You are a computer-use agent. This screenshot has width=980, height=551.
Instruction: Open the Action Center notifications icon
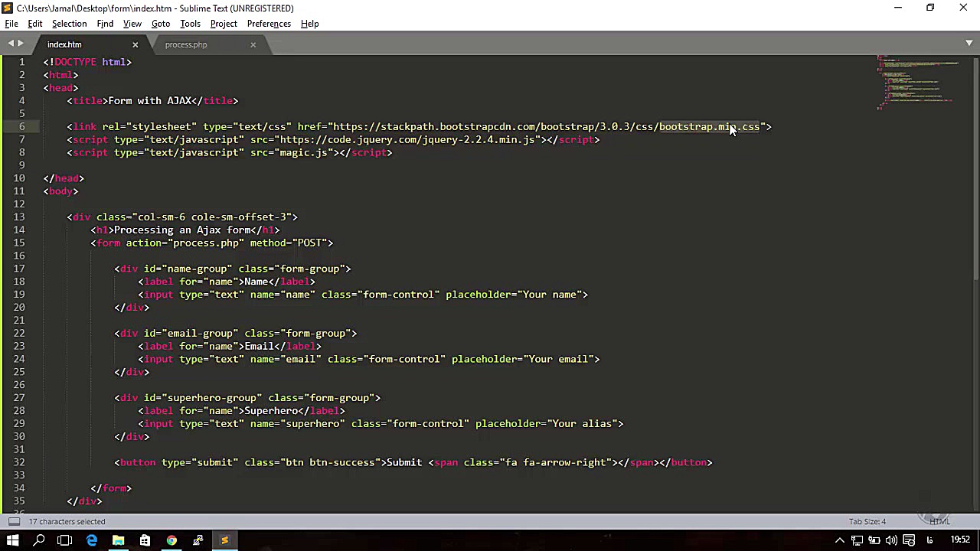(909, 540)
